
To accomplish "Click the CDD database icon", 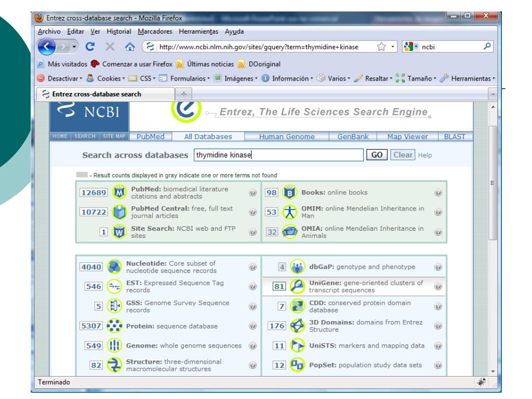I will coord(297,306).
